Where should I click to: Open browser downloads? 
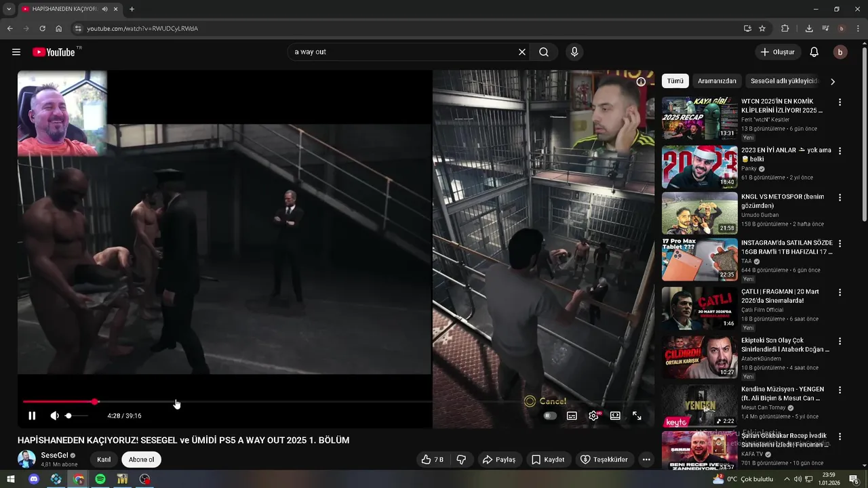(809, 28)
